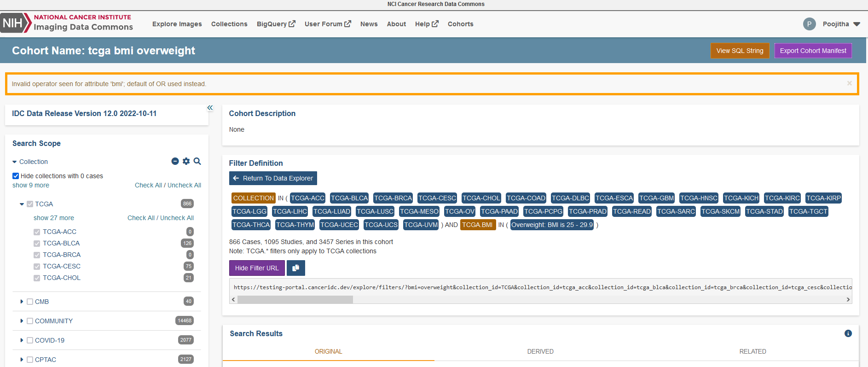Open the Help external link
This screenshot has height=367, width=868.
click(427, 24)
